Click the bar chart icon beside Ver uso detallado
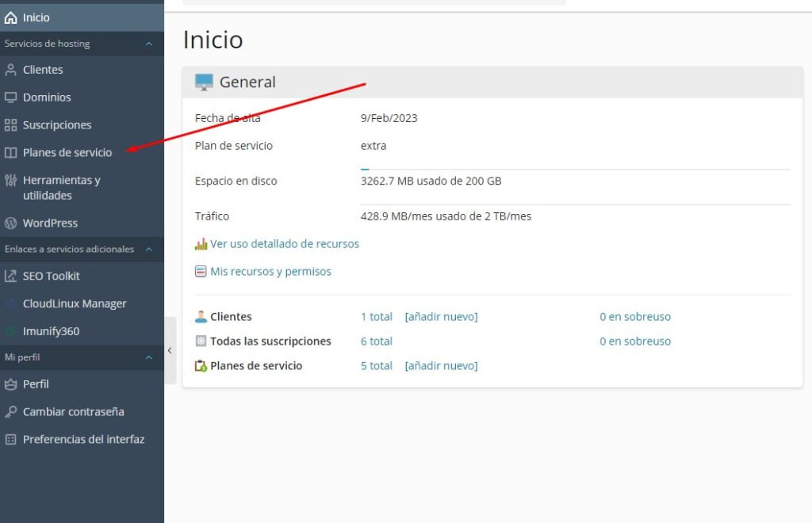The width and height of the screenshot is (812, 523). [x=201, y=244]
